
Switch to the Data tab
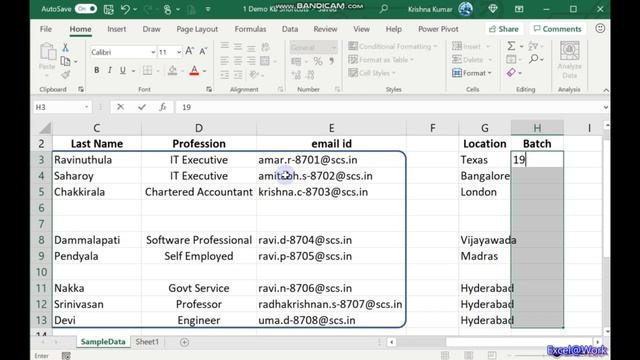[290, 29]
